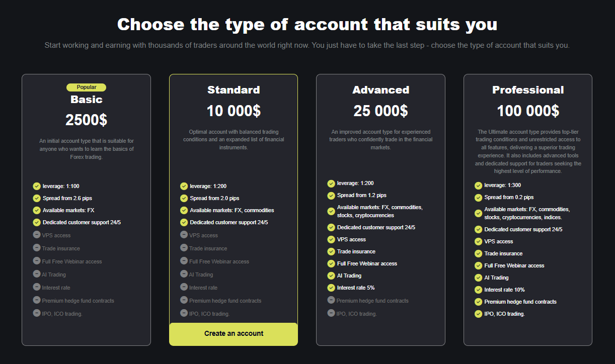Image resolution: width=615 pixels, height=364 pixels.
Task: Click the 25 000$ price text on Advanced
Action: (x=380, y=111)
